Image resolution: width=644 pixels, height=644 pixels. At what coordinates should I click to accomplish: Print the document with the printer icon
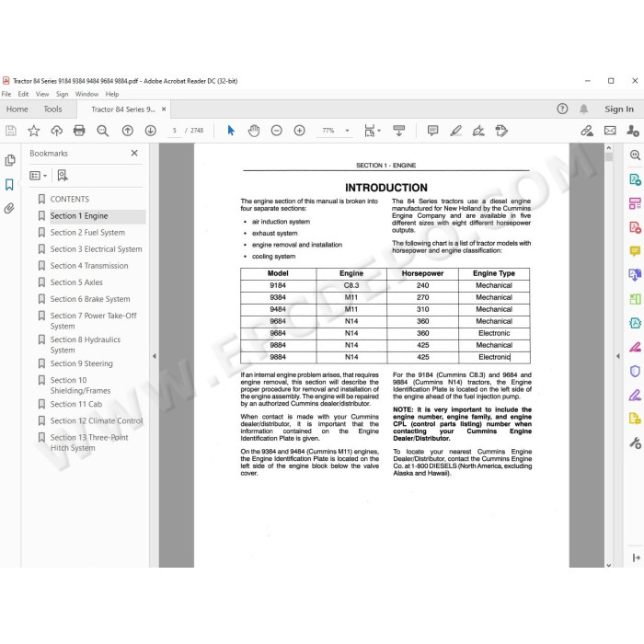(x=79, y=131)
